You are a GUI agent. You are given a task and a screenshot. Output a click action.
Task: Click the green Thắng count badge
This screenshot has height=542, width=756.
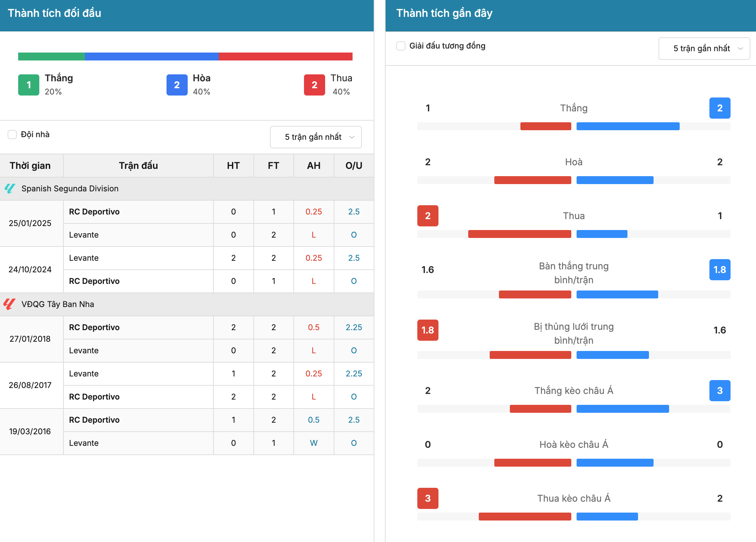click(x=29, y=85)
